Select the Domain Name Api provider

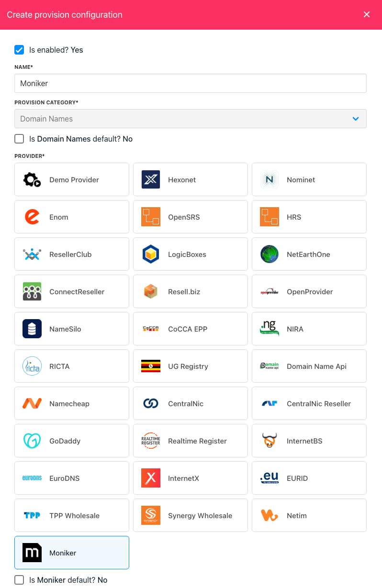(309, 366)
